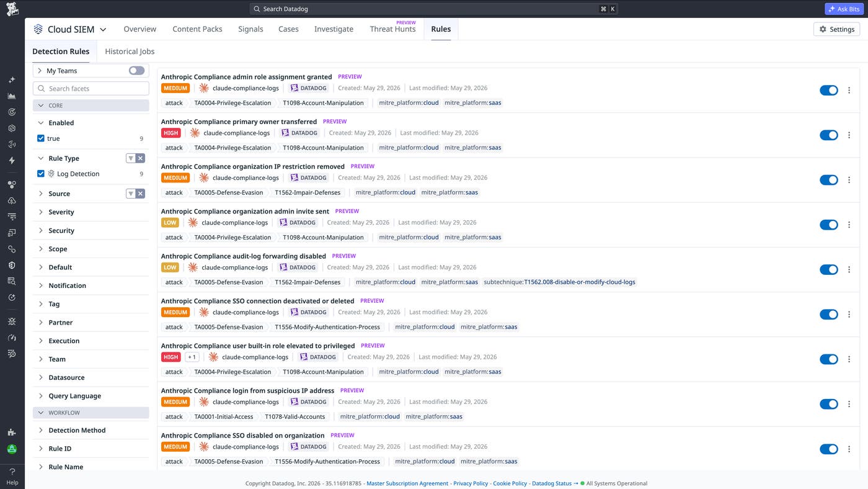
Task: Open actions menu for SSO disabled on organization rule
Action: click(x=849, y=449)
